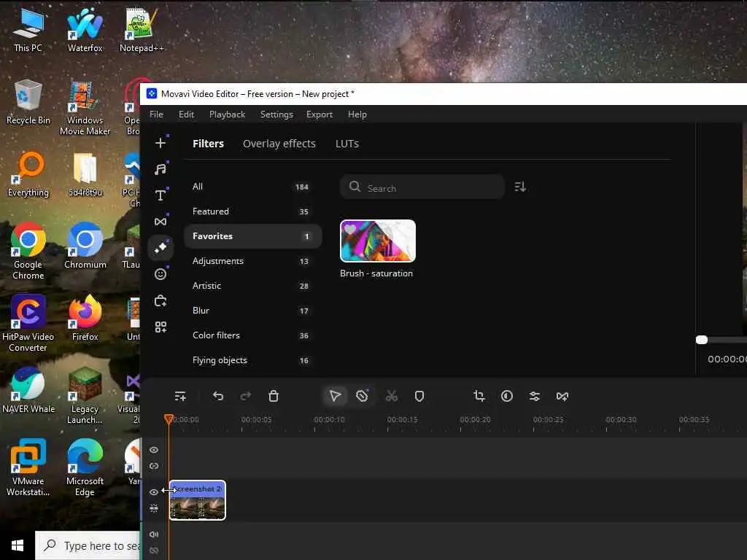The width and height of the screenshot is (747, 560).
Task: Select the Effects sparkle sidebar icon
Action: click(160, 248)
